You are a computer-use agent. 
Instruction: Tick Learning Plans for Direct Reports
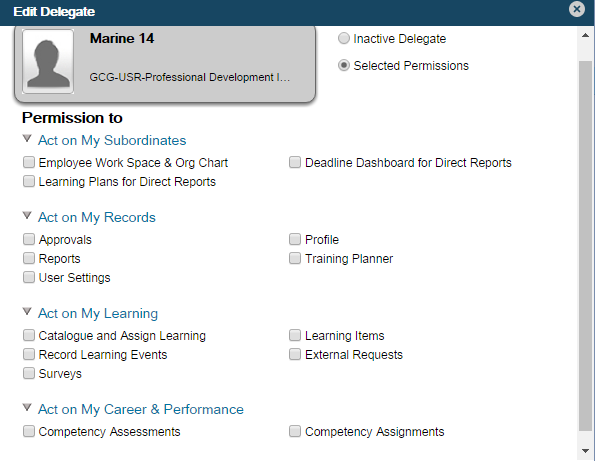[29, 181]
